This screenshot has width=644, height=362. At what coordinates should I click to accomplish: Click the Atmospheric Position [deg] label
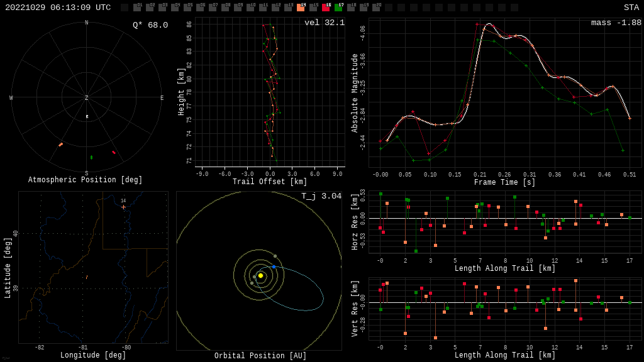tap(85, 180)
